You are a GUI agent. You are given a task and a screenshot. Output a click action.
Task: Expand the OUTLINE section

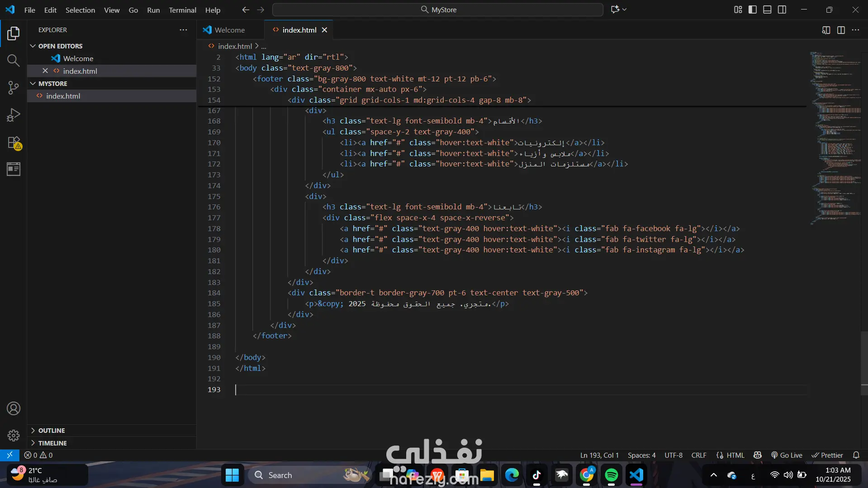(x=52, y=431)
